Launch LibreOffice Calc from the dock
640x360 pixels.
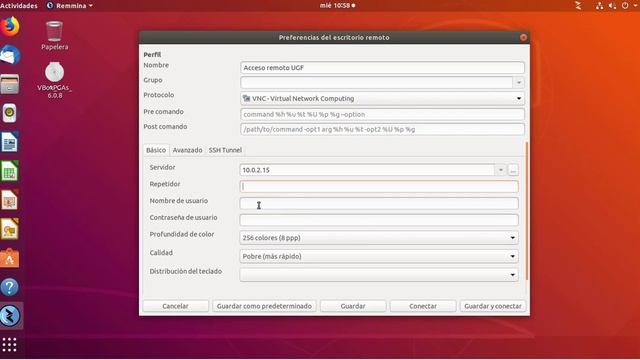[10, 171]
